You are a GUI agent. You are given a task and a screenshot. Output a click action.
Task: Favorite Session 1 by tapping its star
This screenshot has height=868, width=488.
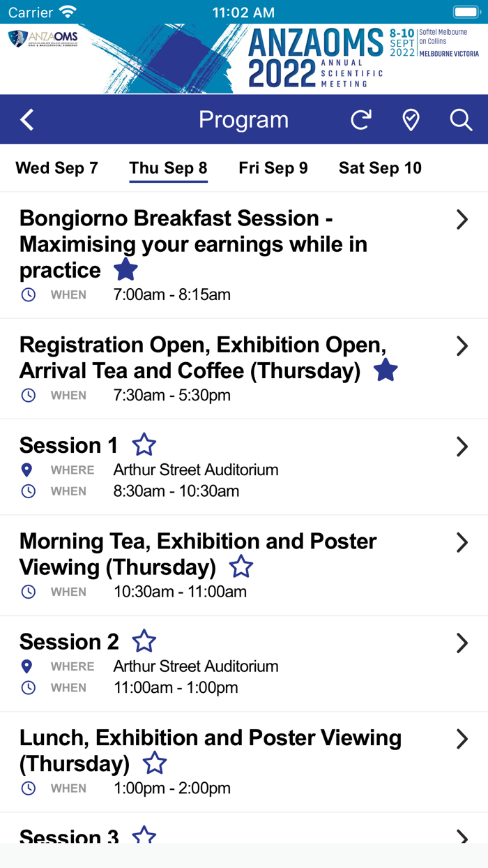pyautogui.click(x=144, y=444)
